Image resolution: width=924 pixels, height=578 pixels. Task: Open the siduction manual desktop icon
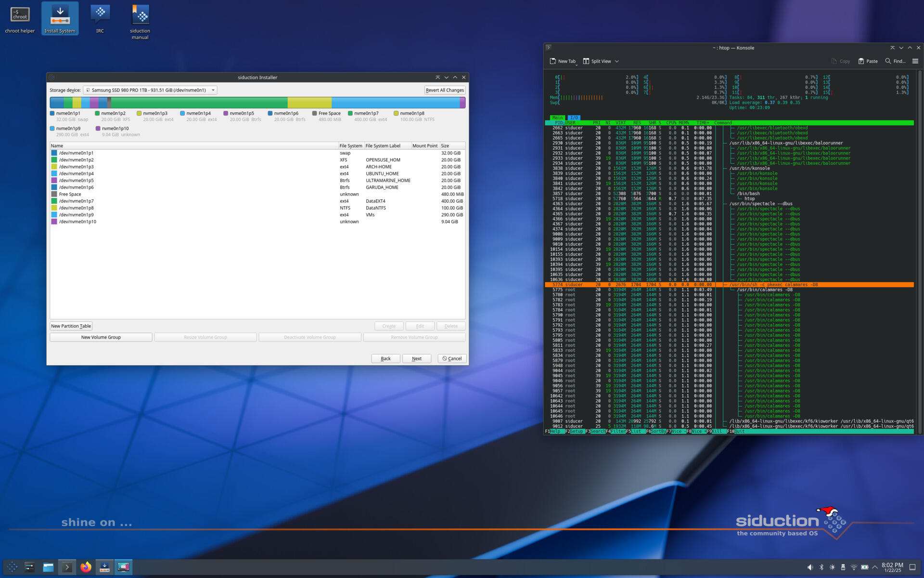140,22
